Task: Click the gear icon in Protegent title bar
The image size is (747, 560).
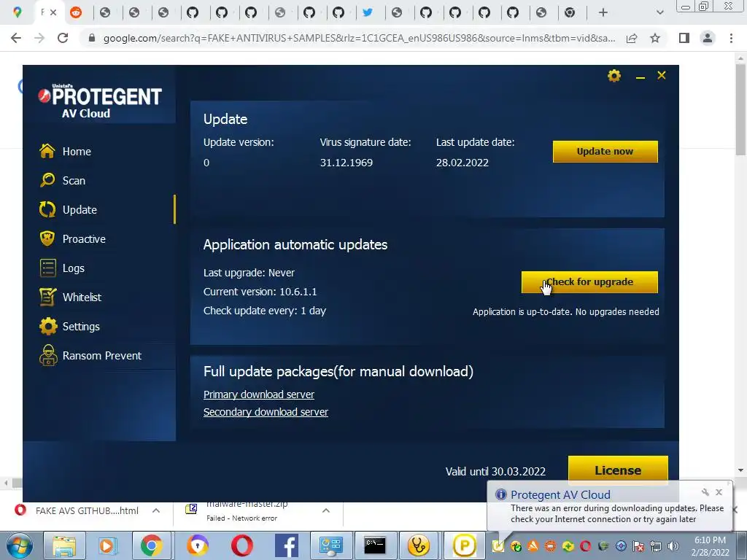Action: tap(614, 76)
